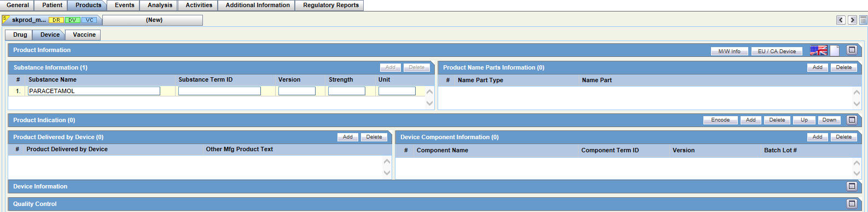Open the product list icon
Image resolution: width=868 pixels, height=212 pixels.
point(863,20)
